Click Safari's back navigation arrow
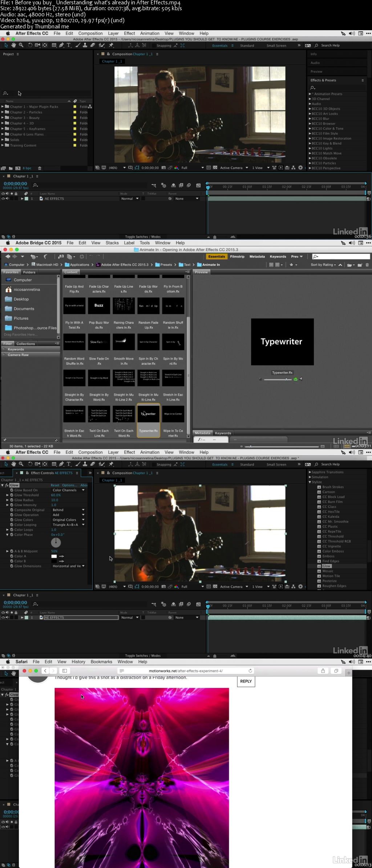This screenshot has height=868, width=372. [45, 671]
